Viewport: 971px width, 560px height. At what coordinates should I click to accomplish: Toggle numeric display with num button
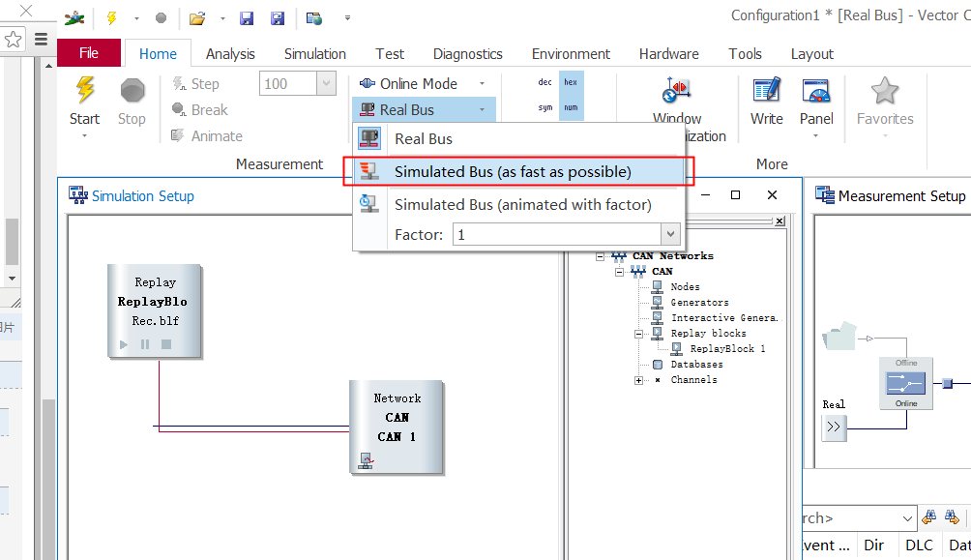[571, 107]
